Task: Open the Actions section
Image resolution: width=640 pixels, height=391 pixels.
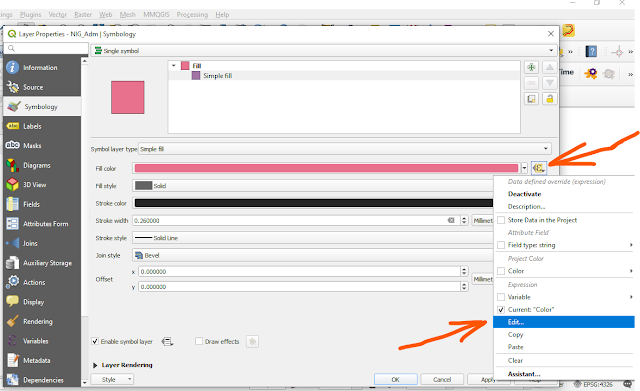Action: (42, 282)
